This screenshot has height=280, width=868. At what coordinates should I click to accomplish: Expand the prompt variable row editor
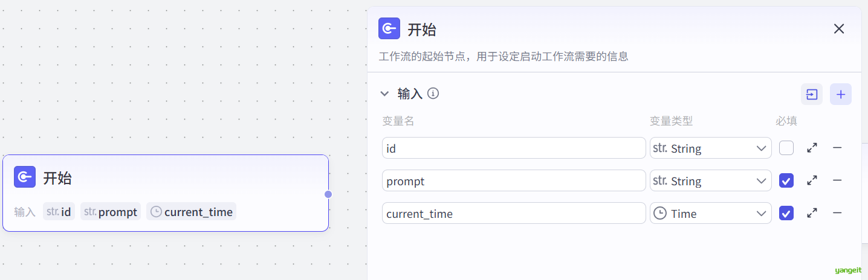(812, 180)
